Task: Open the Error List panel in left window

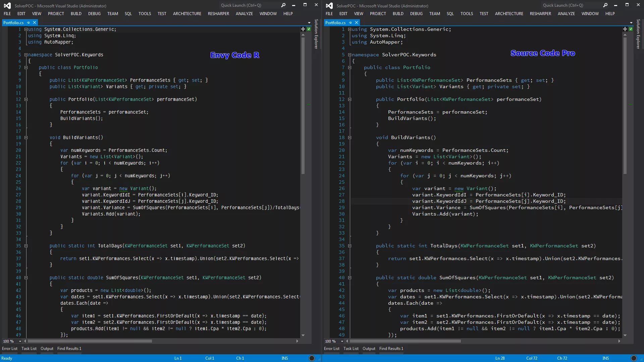Action: [x=10, y=349]
